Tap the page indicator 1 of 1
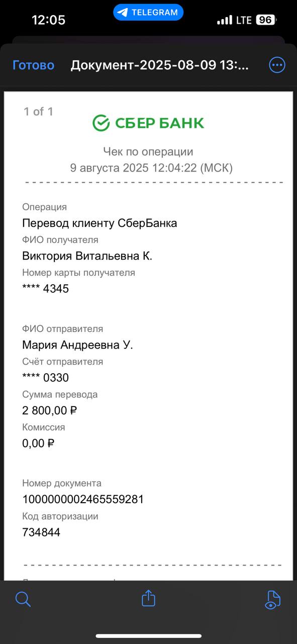This screenshot has height=644, width=297. [38, 112]
